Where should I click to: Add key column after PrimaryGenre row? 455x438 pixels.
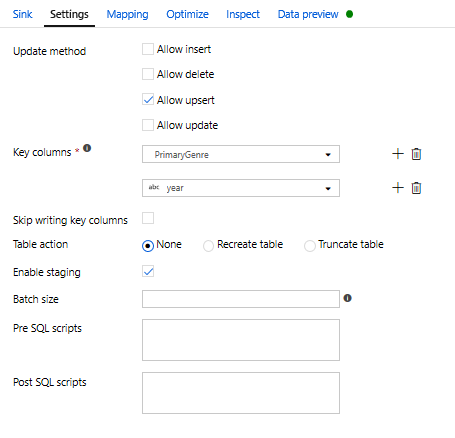click(398, 154)
